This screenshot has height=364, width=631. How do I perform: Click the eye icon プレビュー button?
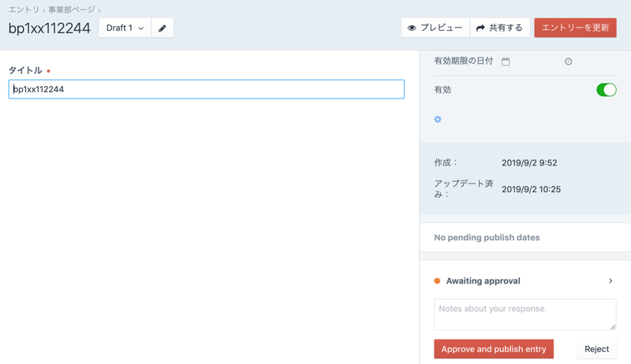click(435, 28)
